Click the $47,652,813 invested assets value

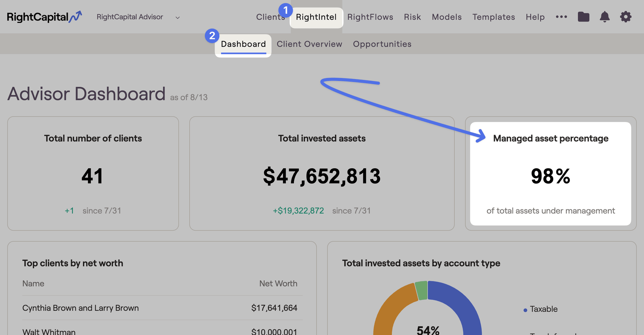coord(322,176)
